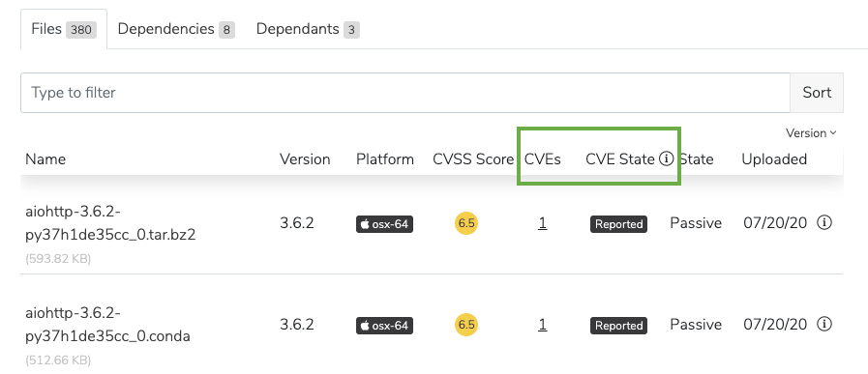Open CVEs count link in first row
Screen dimensions: 868x374
click(x=543, y=223)
